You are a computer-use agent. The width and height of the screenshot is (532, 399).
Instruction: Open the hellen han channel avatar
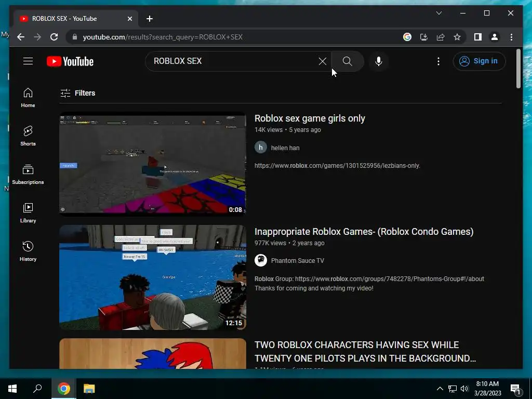tap(261, 148)
